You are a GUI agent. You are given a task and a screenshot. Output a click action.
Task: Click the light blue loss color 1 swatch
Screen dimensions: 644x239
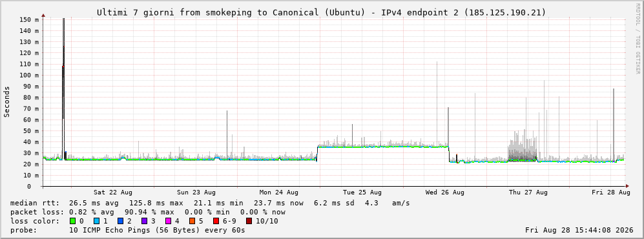[x=97, y=221]
